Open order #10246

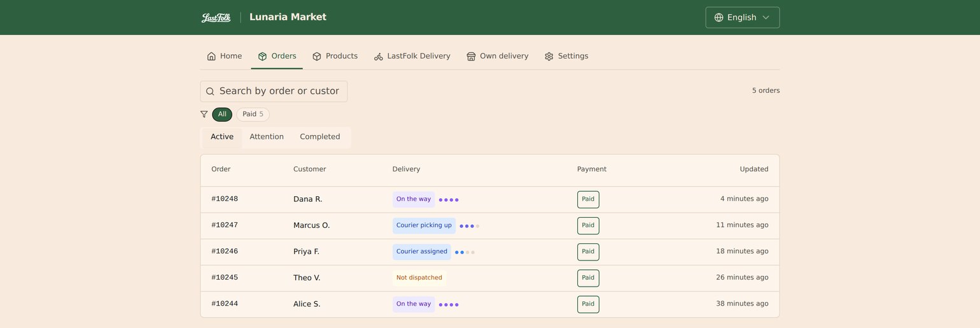click(225, 252)
